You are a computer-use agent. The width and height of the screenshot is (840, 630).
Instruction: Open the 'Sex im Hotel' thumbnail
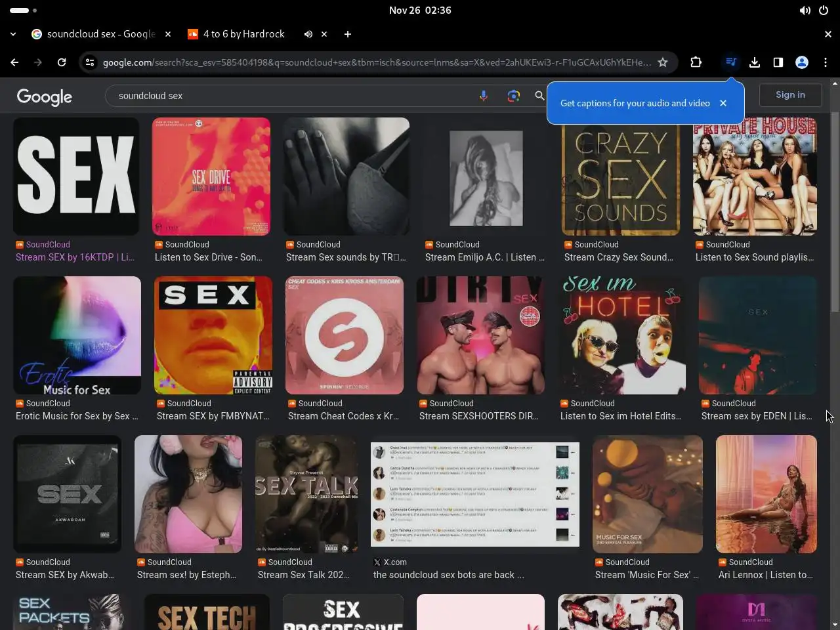click(621, 335)
